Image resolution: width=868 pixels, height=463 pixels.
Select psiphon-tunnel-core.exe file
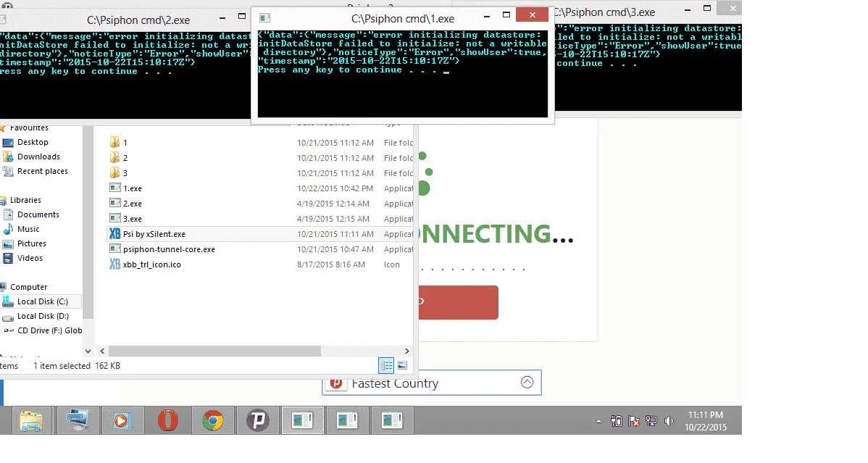pos(169,249)
